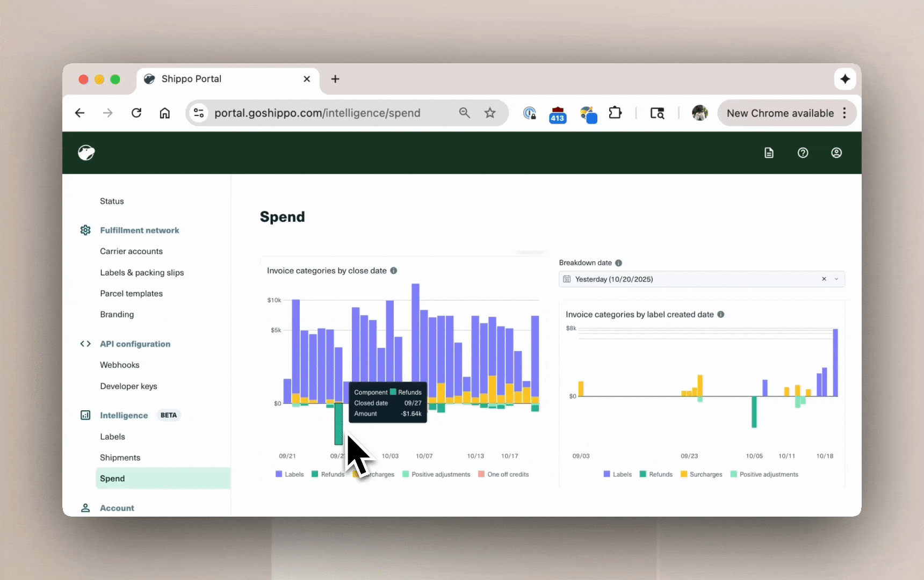The height and width of the screenshot is (580, 924).
Task: Click the API configuration heading
Action: pos(135,344)
